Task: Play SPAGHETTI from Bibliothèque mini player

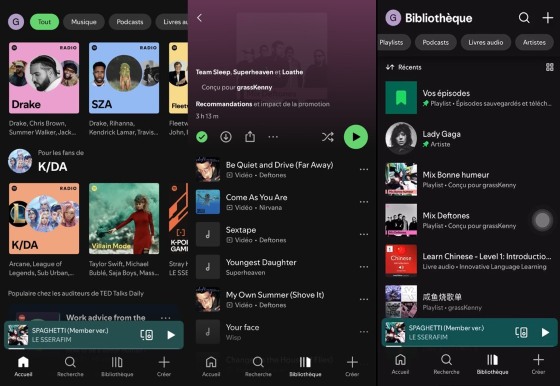Action: click(x=545, y=332)
